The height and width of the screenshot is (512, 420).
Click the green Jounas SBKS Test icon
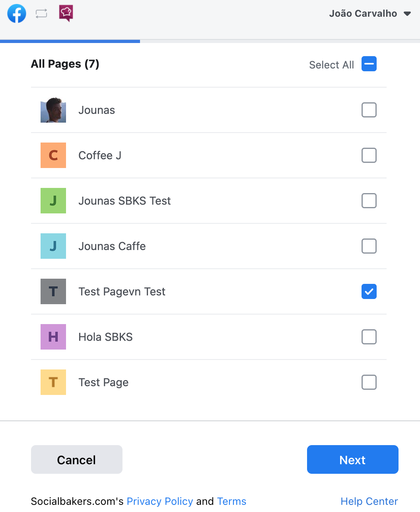tap(53, 201)
